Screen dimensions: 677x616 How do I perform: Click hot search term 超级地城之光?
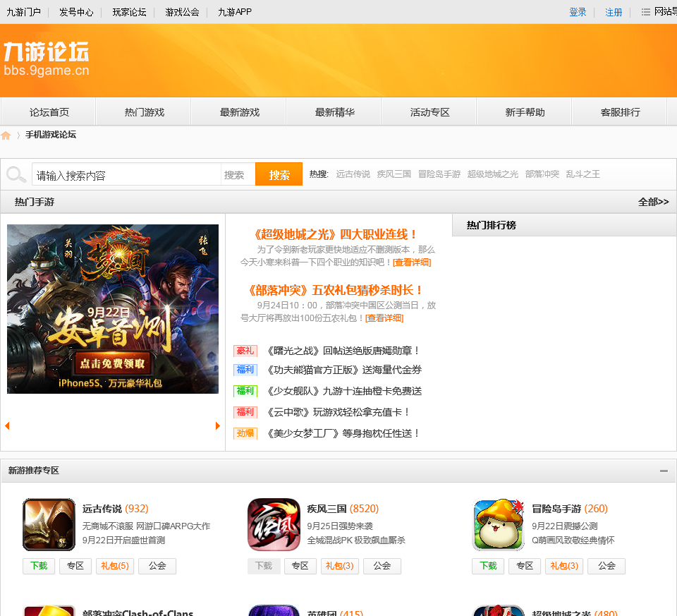[x=493, y=174]
